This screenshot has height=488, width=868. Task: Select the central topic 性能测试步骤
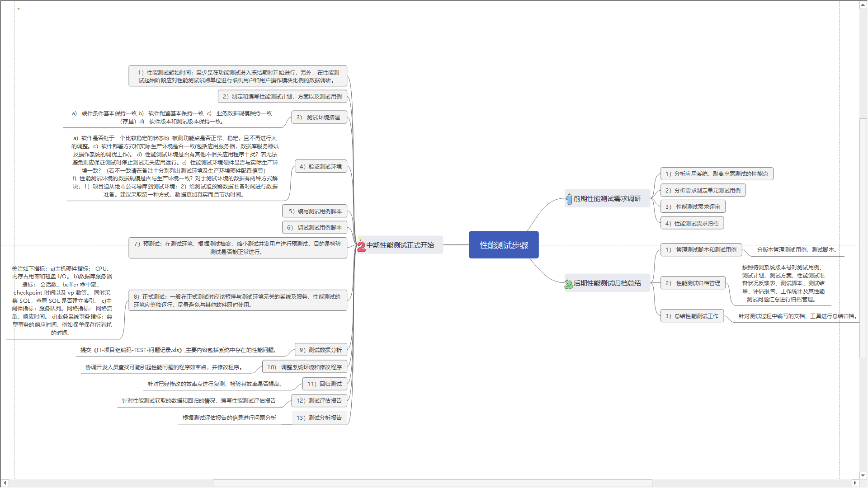pos(504,245)
